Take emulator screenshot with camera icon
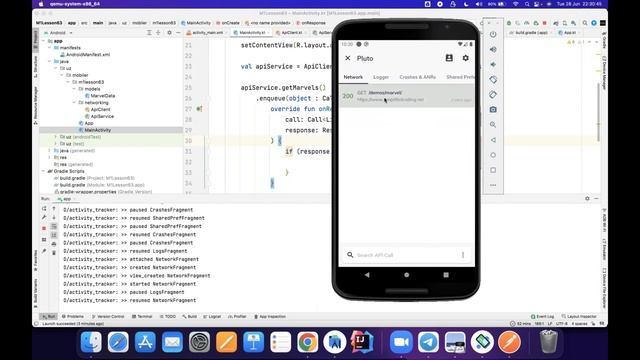The image size is (640, 360). click(493, 109)
